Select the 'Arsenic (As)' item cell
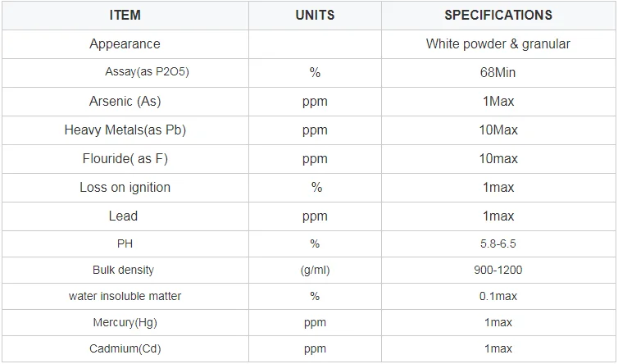 point(125,102)
